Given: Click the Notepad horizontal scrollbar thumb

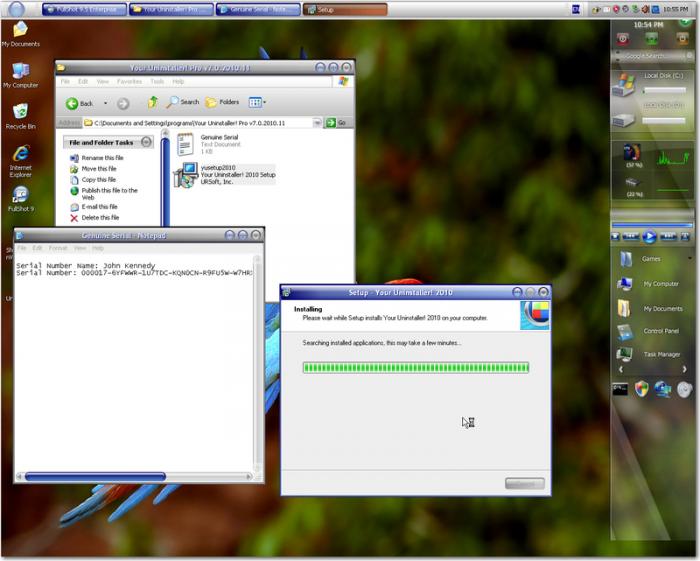Looking at the screenshot, I should click(x=95, y=477).
